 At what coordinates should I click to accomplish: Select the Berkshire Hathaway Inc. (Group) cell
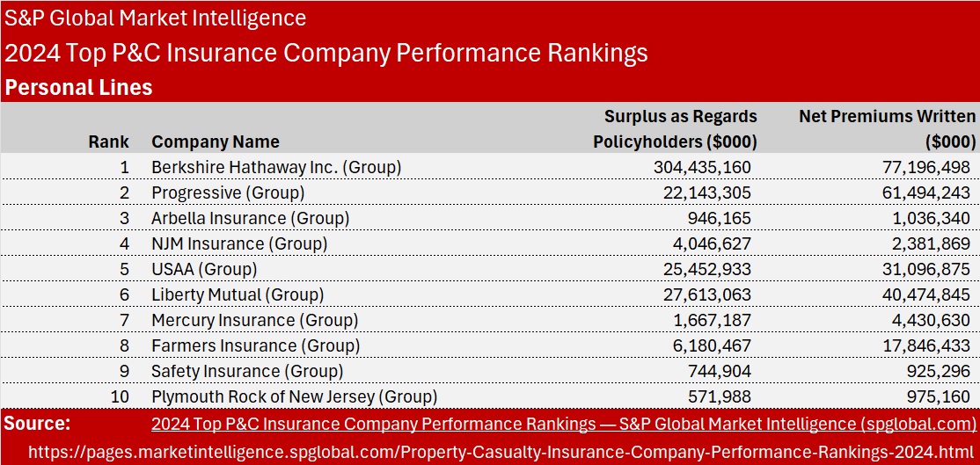(x=276, y=167)
